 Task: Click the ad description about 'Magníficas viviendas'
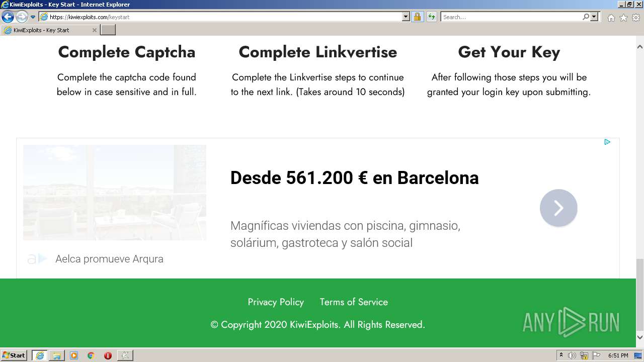coord(346,234)
